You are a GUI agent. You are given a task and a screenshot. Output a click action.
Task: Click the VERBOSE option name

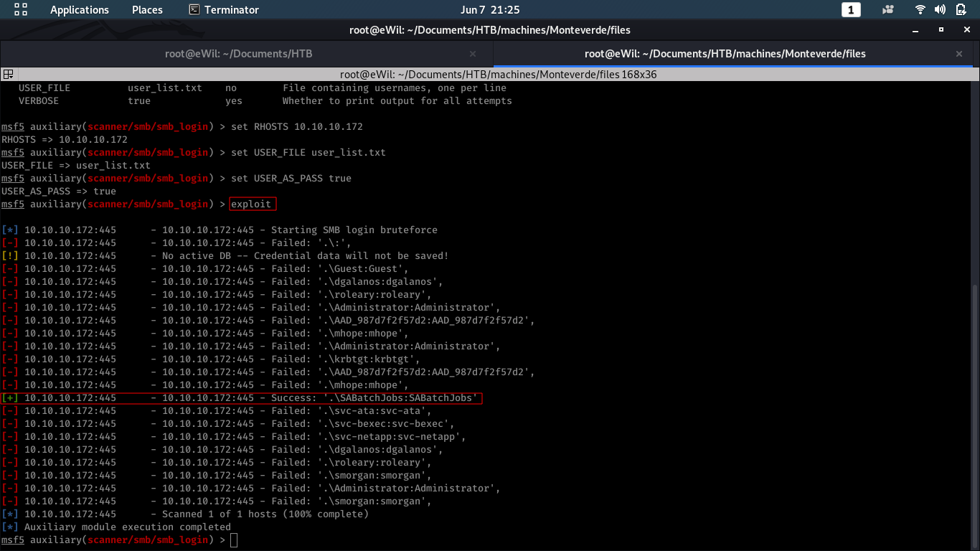(39, 101)
